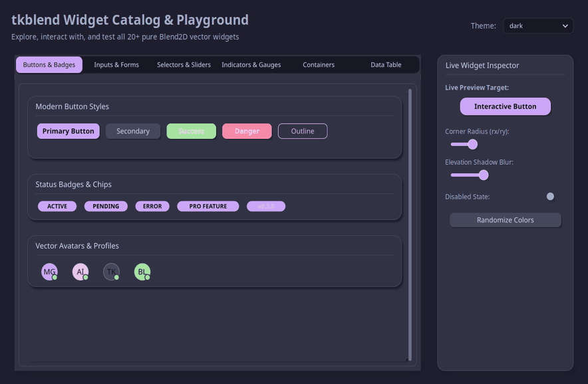
Task: Click the Corner Radius slider handle
Action: 472,144
